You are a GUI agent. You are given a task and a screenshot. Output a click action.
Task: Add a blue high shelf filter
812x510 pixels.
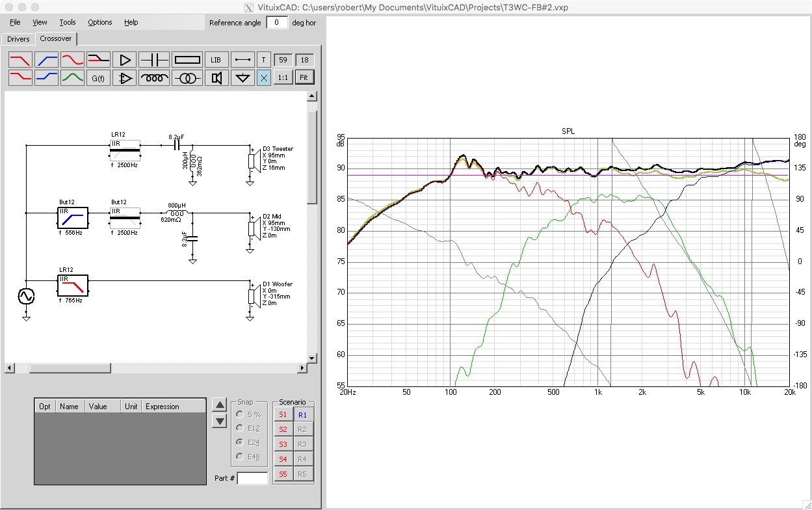[x=46, y=78]
